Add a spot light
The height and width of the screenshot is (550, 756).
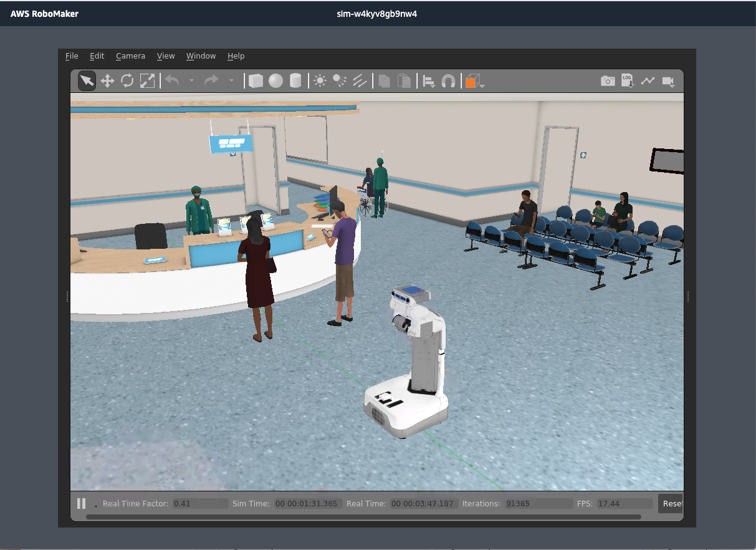click(x=340, y=80)
